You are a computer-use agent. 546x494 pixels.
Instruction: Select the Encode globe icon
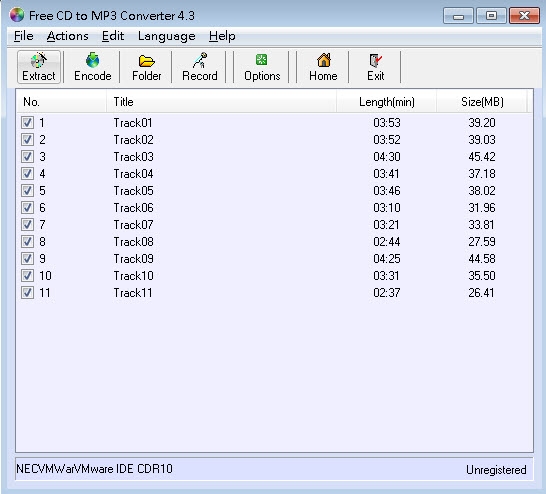tap(93, 61)
